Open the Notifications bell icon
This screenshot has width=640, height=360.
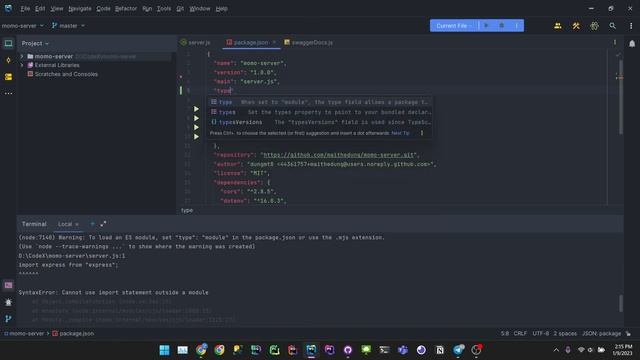pyautogui.click(x=632, y=43)
